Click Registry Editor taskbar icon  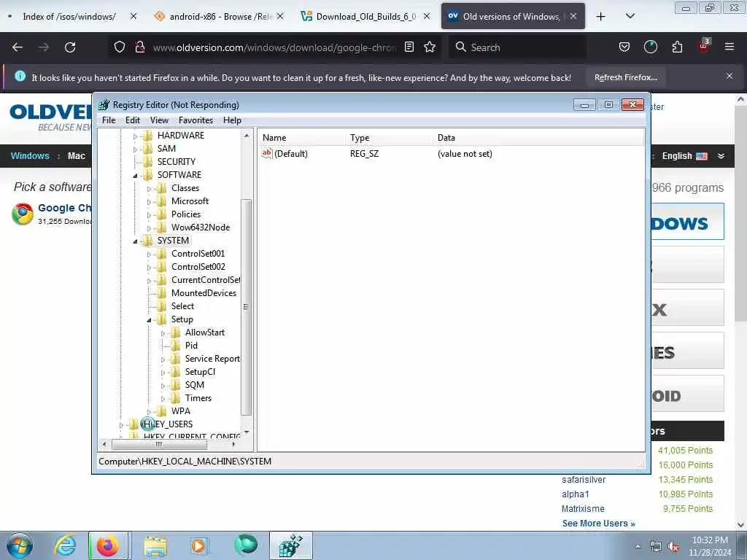pos(290,545)
